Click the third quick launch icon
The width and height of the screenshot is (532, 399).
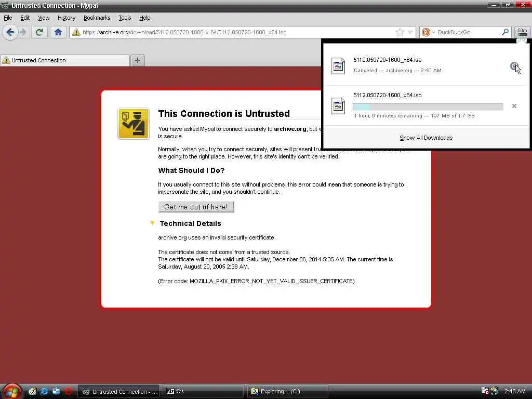tap(56, 391)
